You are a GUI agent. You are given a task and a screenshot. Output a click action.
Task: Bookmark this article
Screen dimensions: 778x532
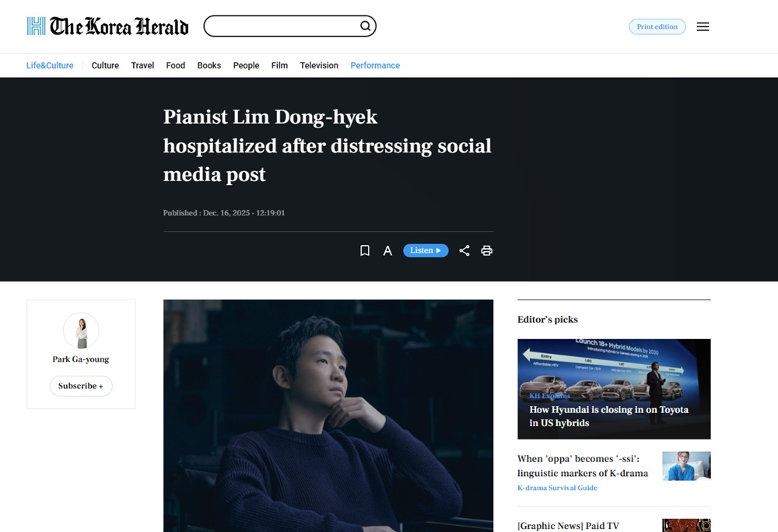click(x=365, y=250)
